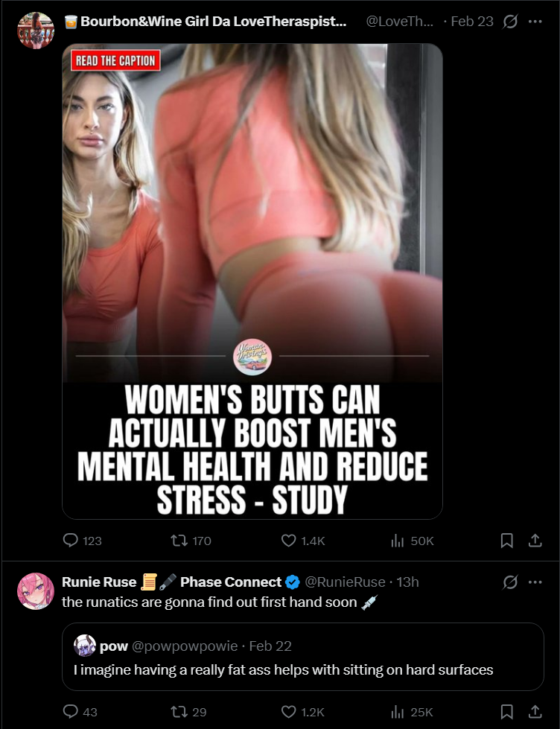The height and width of the screenshot is (729, 560).
Task: Open quoted post by pow
Action: pos(303,657)
